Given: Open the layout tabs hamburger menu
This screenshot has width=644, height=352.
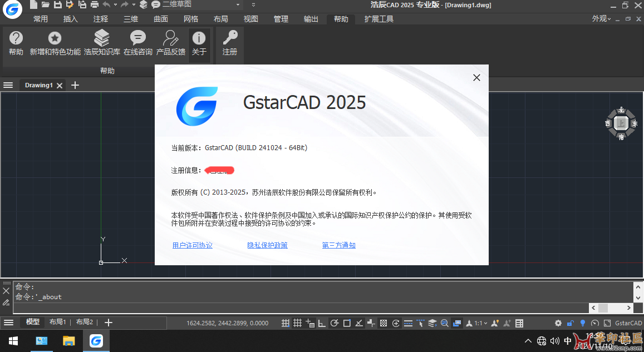Looking at the screenshot, I should tap(8, 323).
